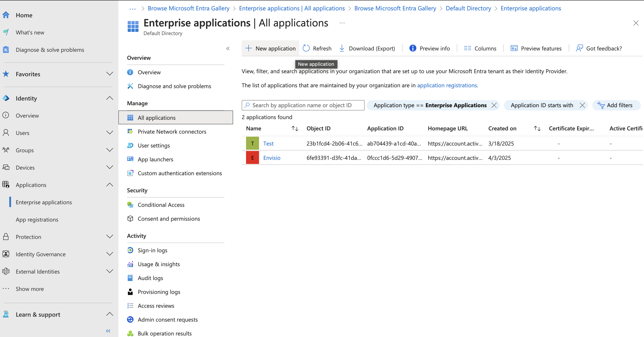644x337 pixels.
Task: Select All applications in Manage menu
Action: click(175, 118)
